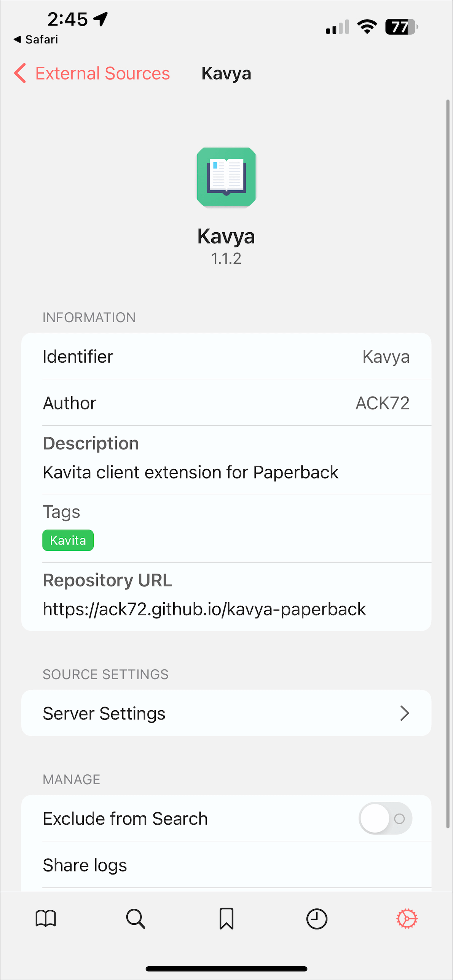Screen dimensions: 453x980
Task: Tap the battery indicator icon
Action: (x=401, y=27)
